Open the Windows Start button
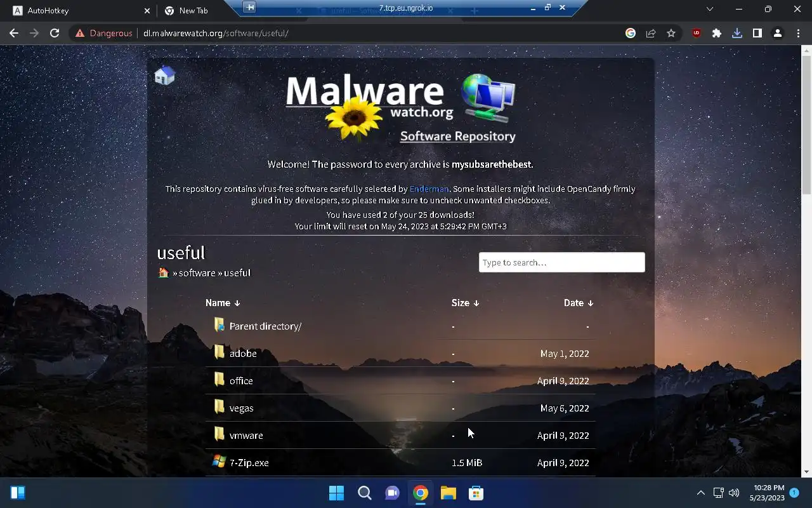 [336, 493]
